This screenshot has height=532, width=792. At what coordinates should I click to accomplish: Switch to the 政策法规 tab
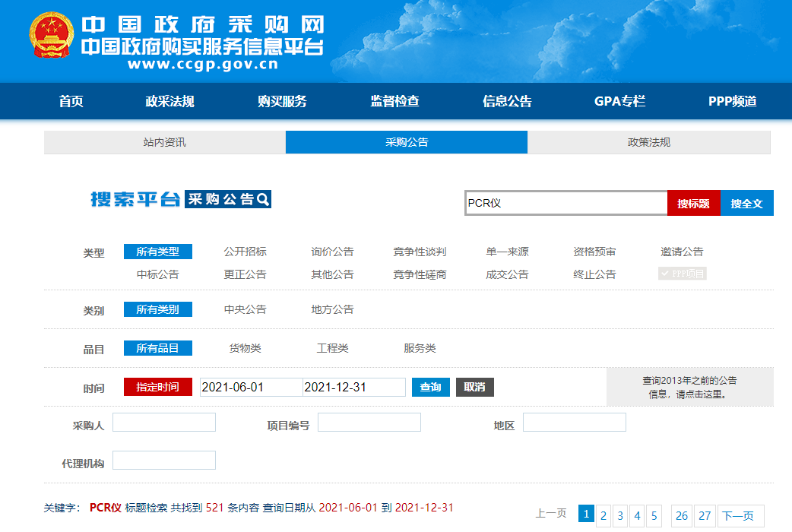coord(648,142)
